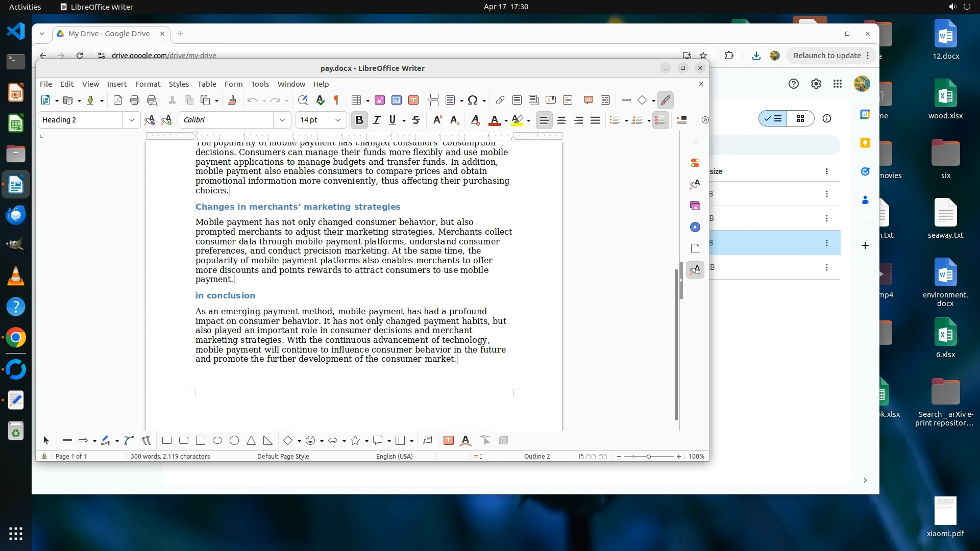Open the Calibri font name dropdown
This screenshot has width=980, height=551.
(x=282, y=120)
